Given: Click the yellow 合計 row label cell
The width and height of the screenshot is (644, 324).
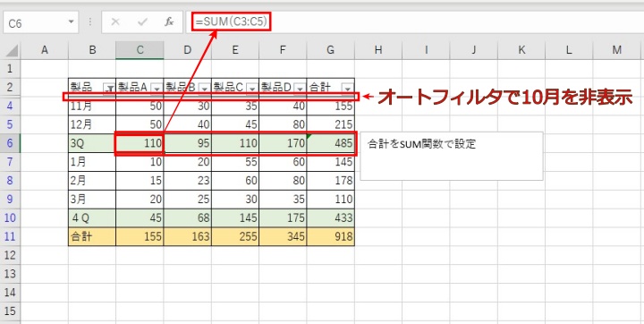Looking at the screenshot, I should click(x=92, y=236).
